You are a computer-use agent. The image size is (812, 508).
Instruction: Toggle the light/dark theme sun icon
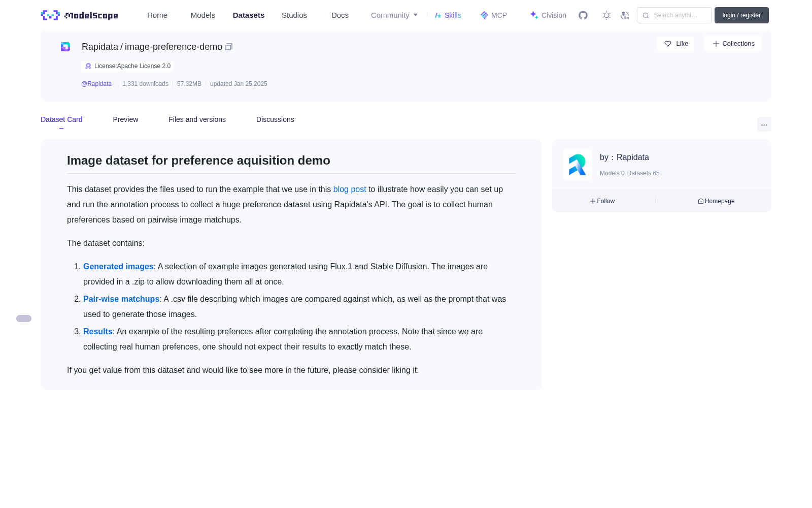tap(606, 15)
